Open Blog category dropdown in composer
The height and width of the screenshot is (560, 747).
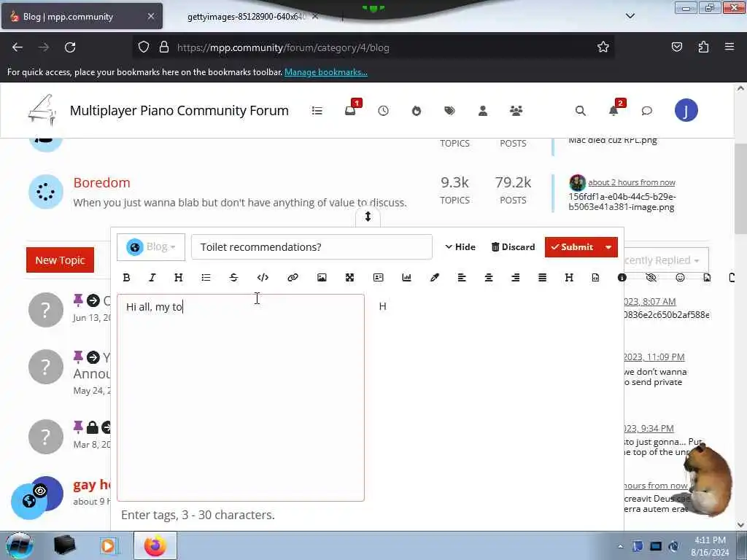click(x=151, y=247)
